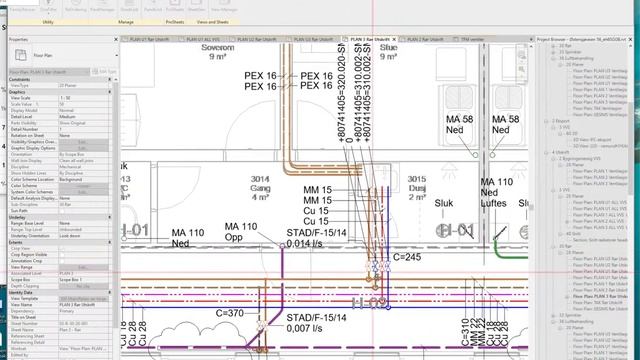Screen dimensions: 640x360
Task: Toggle the Crop View checkbox
Action: [x=62, y=248]
